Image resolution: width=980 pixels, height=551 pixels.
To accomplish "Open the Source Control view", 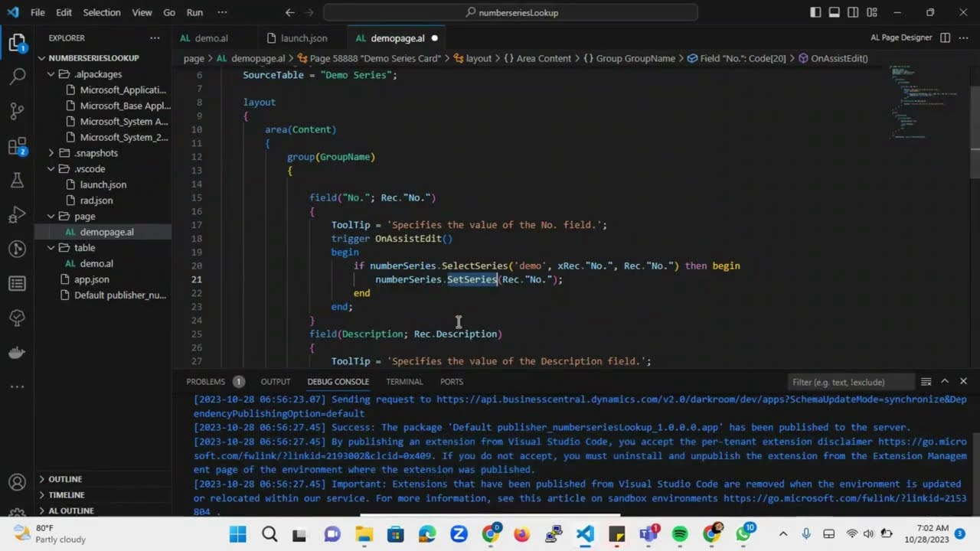I will [17, 112].
